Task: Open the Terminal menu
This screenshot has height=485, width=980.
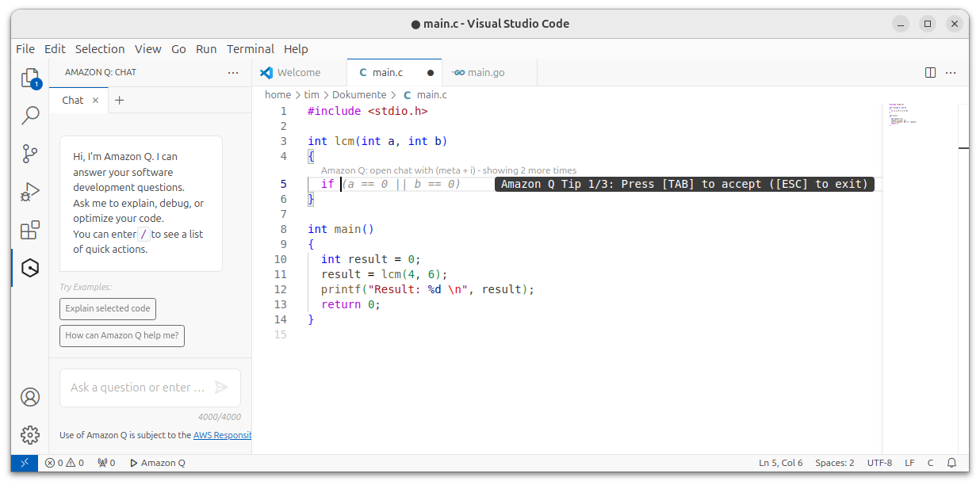Action: tap(251, 49)
